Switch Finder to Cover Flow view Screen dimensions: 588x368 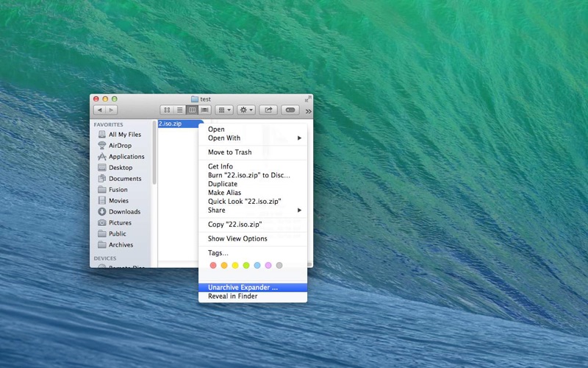point(205,110)
